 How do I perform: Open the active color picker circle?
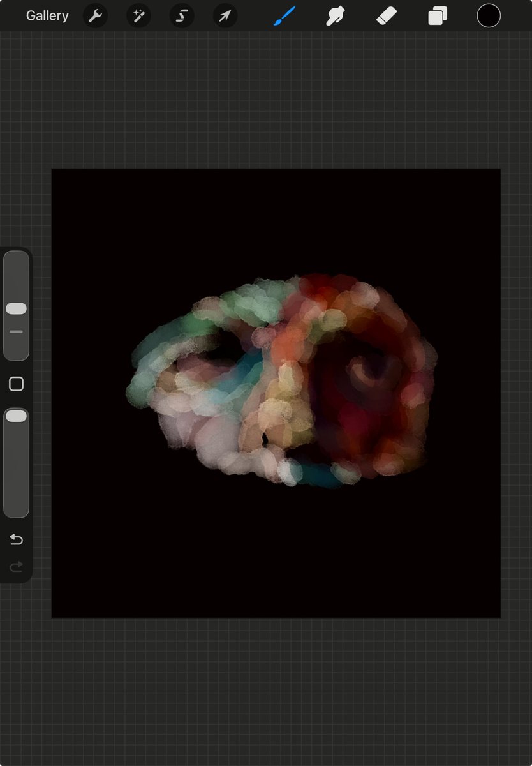[x=489, y=16]
